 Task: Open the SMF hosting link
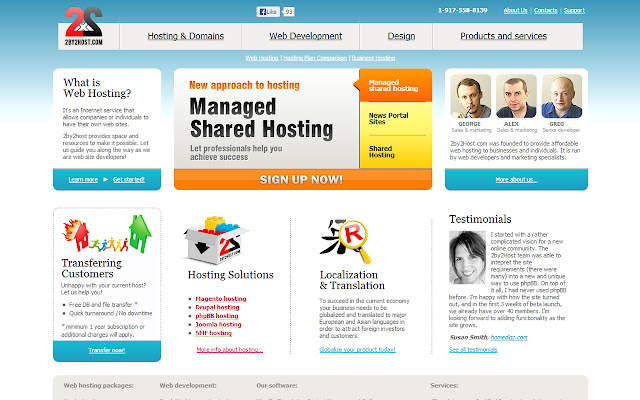pos(213,333)
